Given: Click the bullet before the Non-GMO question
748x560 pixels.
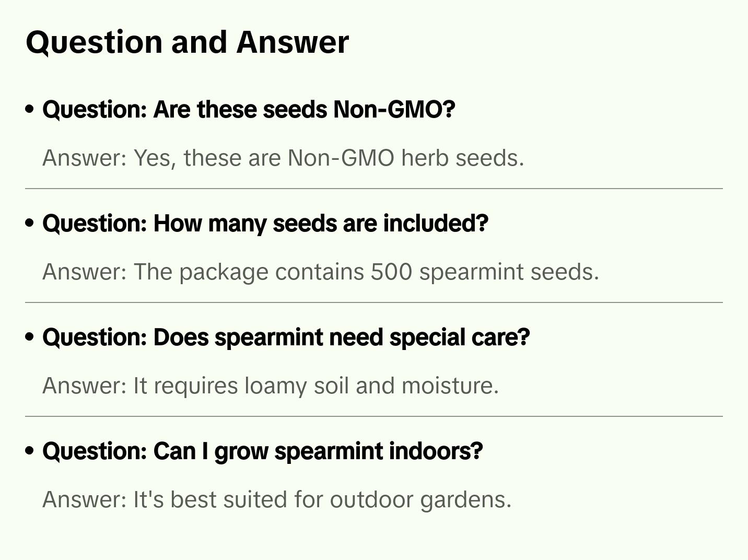Looking at the screenshot, I should pos(30,110).
